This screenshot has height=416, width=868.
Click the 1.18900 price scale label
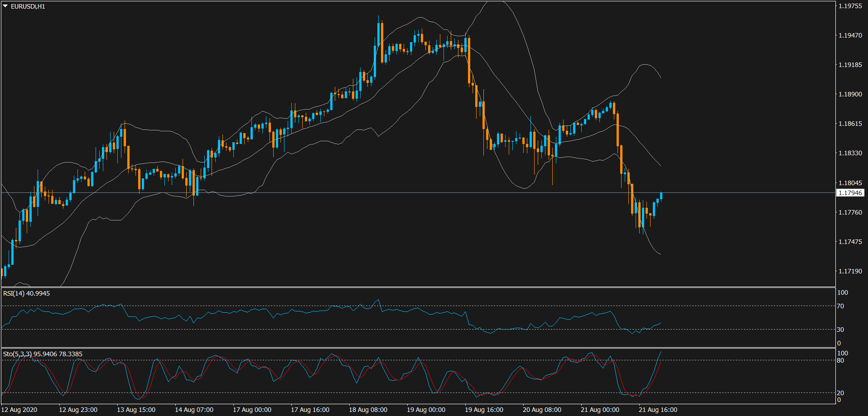click(850, 94)
